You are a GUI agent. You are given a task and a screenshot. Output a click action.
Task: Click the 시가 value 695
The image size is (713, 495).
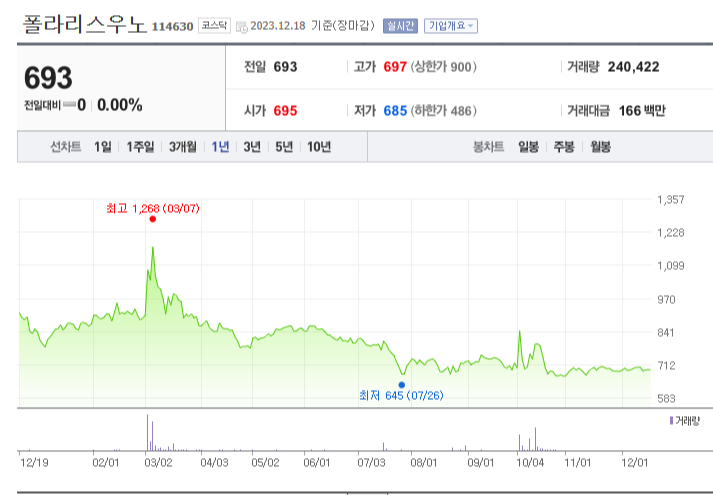[285, 110]
